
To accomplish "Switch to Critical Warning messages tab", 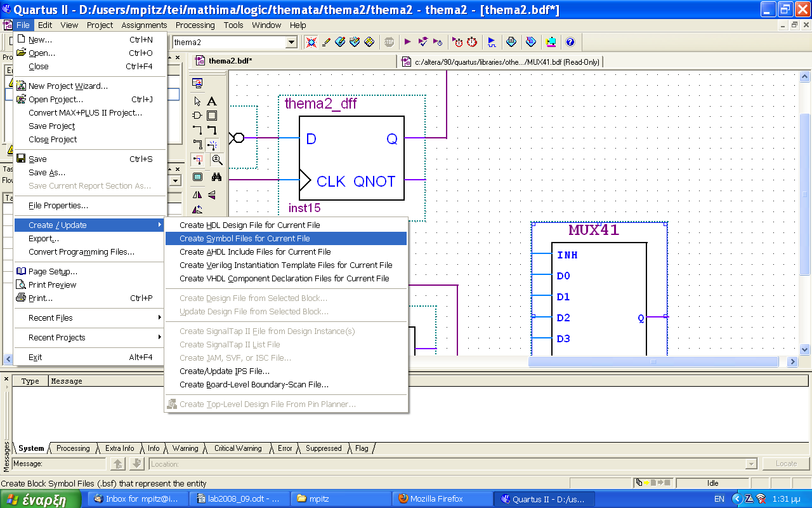I will point(237,448).
